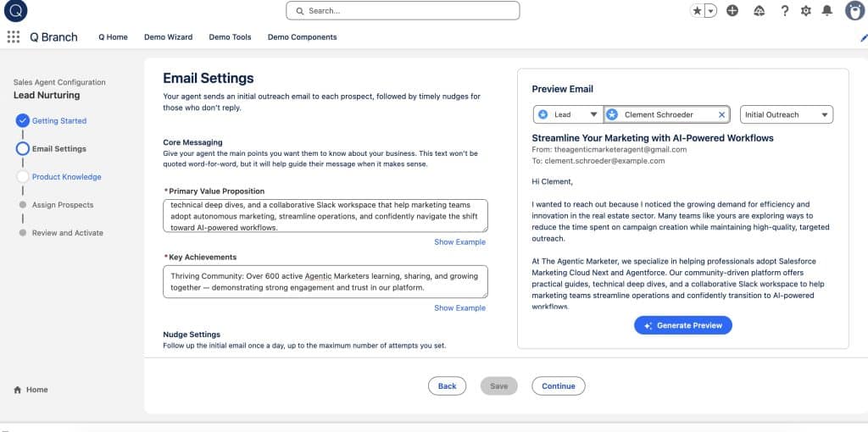Image resolution: width=868 pixels, height=432 pixels.
Task: Open the notifications bell icon
Action: pyautogui.click(x=827, y=10)
